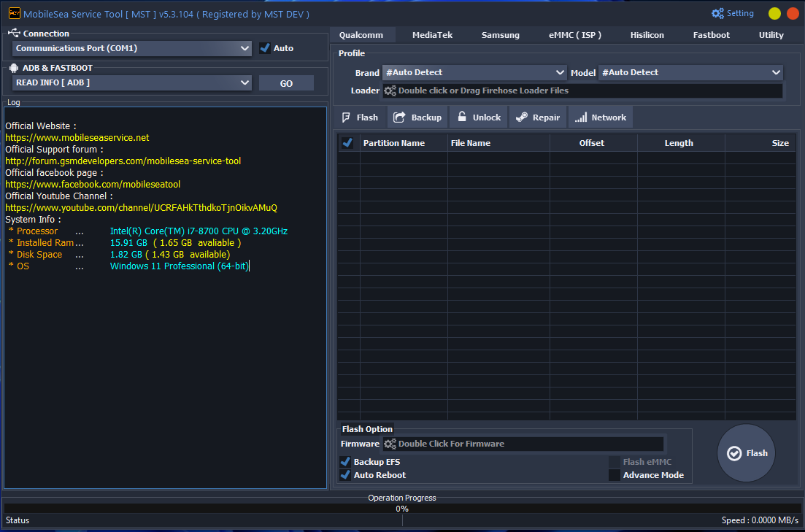Viewport: 805px width, 532px height.
Task: Click the Speed 0.0000 MB/s status text
Action: (760, 520)
